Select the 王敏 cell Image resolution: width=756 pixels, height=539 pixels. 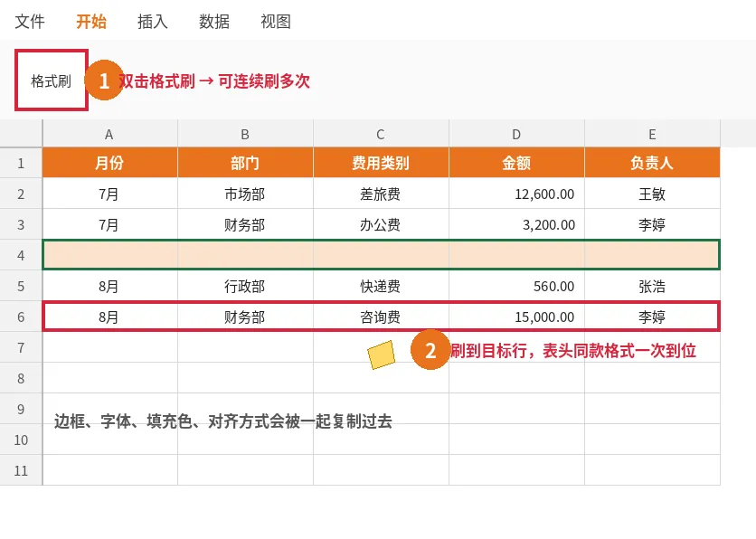652,194
